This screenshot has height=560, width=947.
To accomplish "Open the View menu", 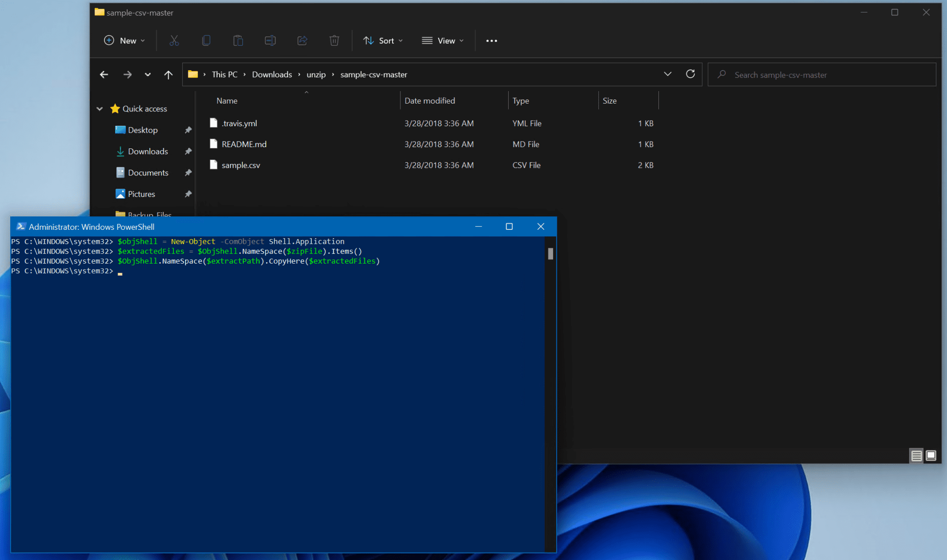I will [443, 41].
